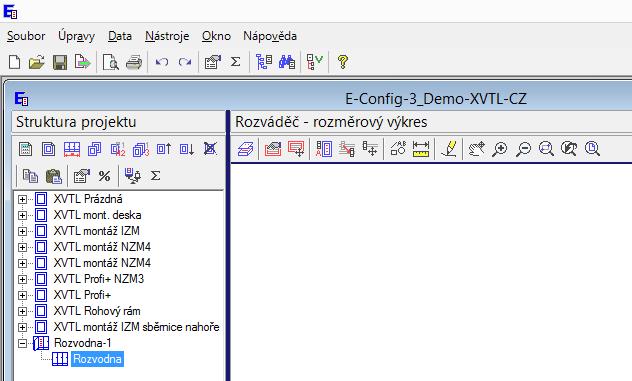
Task: Expand XVTL montáž IZM sběmice nahoře node
Action: coord(22,327)
